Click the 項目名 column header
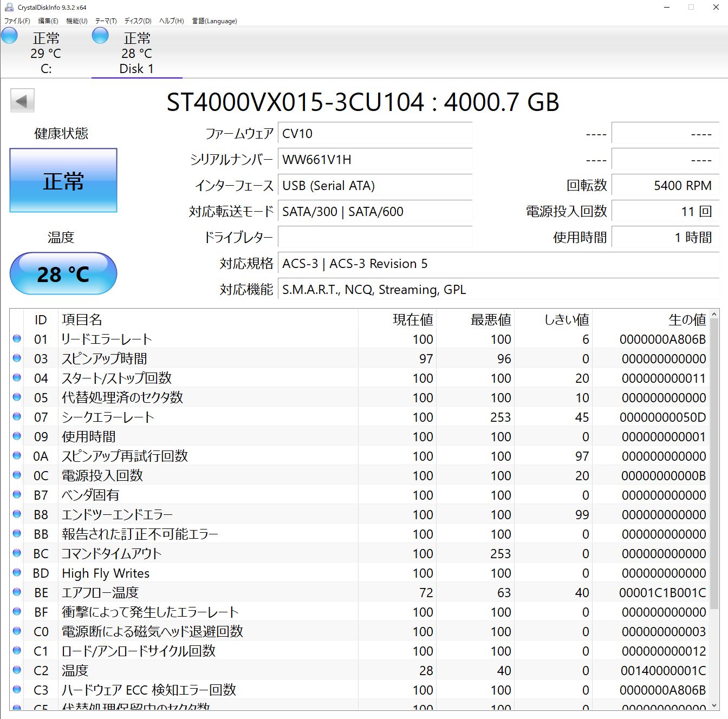Screen dimensions: 728x719 pyautogui.click(x=208, y=319)
